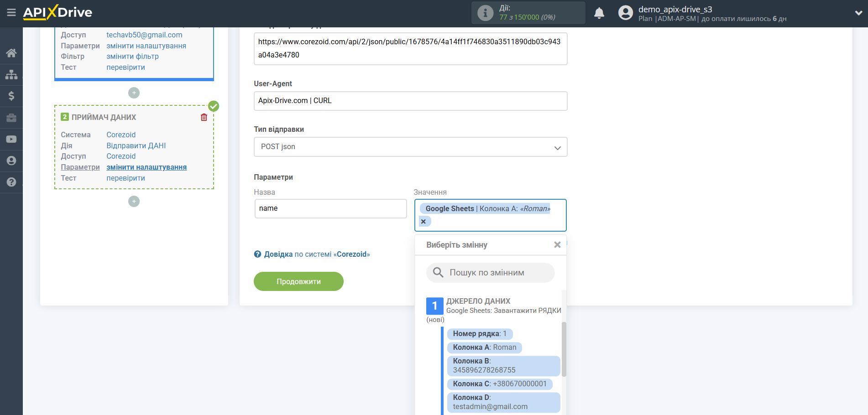Viewport: 868px width, 415px height.
Task: Click the search magnifier icon
Action: point(438,272)
